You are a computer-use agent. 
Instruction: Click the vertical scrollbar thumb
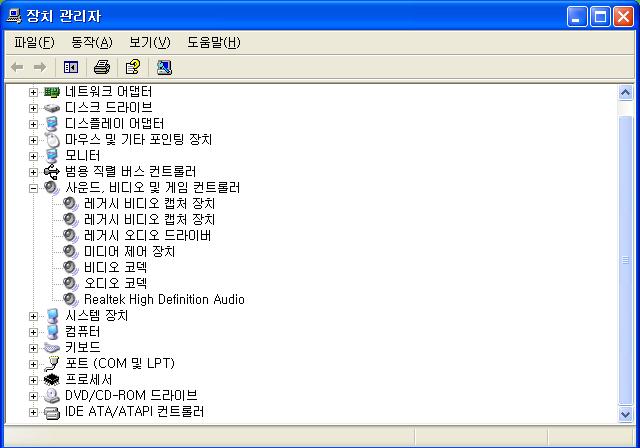(x=625, y=260)
